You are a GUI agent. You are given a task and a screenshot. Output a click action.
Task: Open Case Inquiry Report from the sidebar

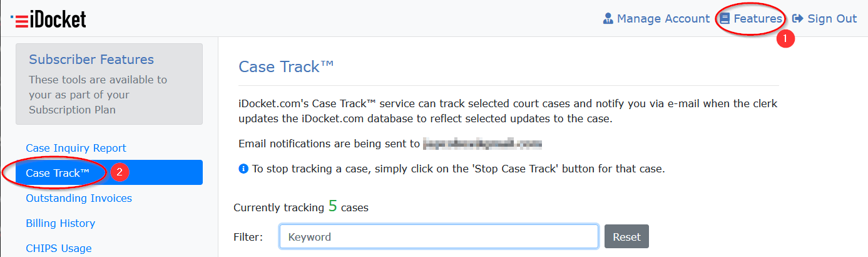[x=76, y=148]
